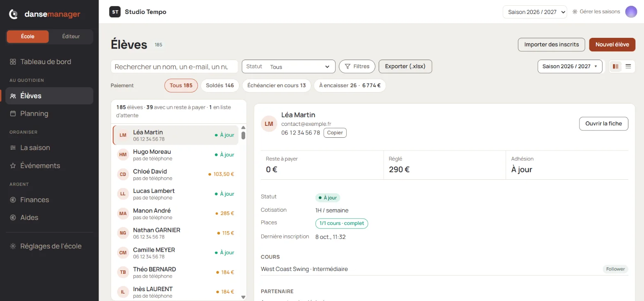Go to Élèves in sidebar
The image size is (644, 301).
[x=49, y=96]
